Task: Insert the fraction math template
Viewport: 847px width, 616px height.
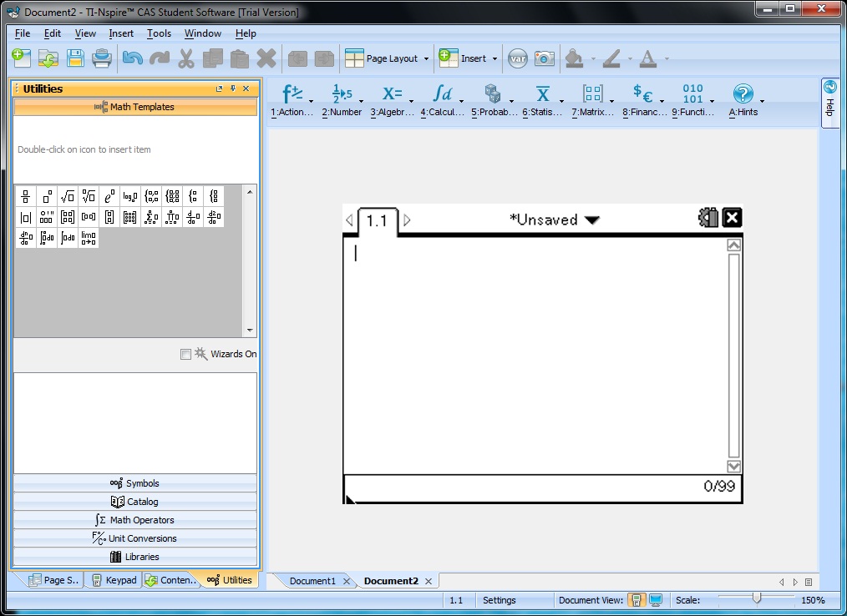Action: 26,196
